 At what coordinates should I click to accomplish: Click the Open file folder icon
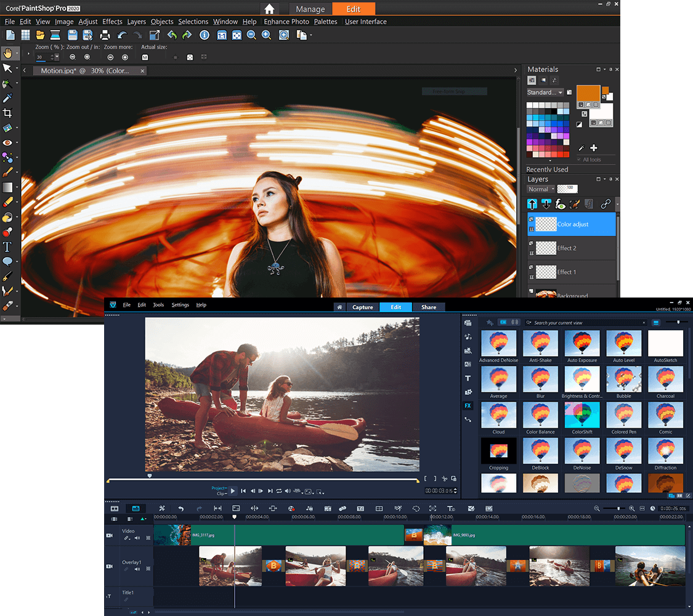point(41,35)
